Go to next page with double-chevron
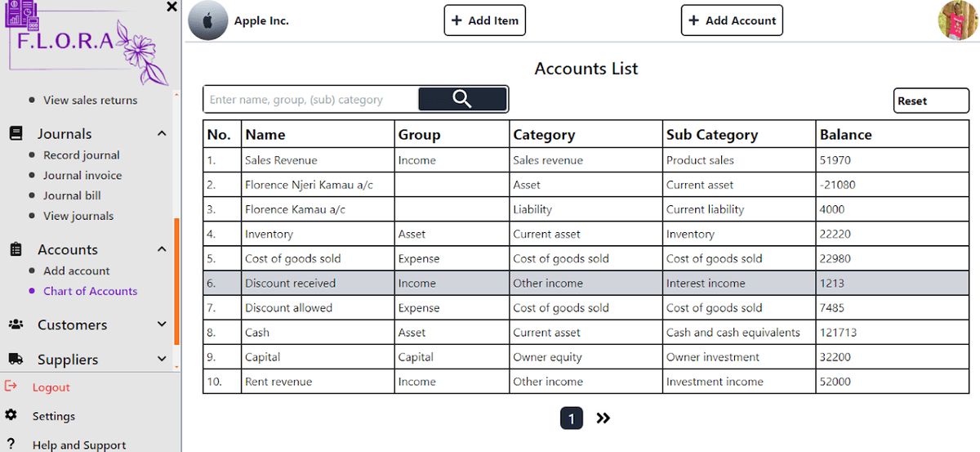Screen dimensions: 980x452 click(603, 418)
